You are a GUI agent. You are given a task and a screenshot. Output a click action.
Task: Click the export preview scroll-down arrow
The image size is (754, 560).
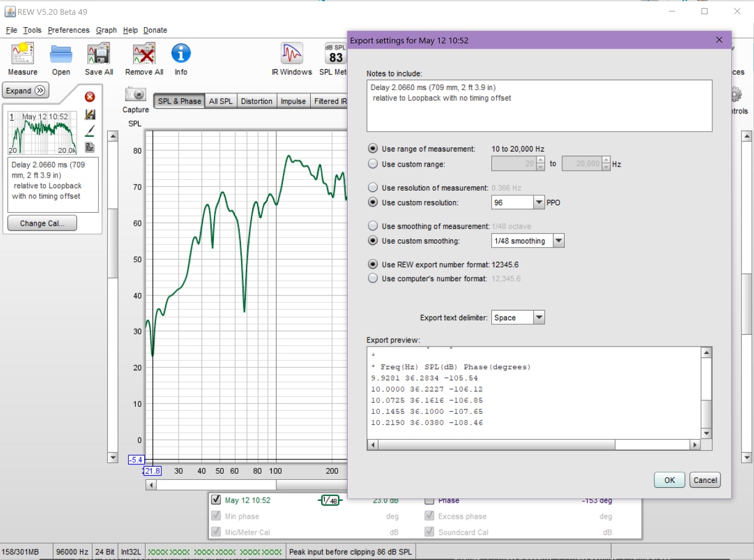coord(707,433)
